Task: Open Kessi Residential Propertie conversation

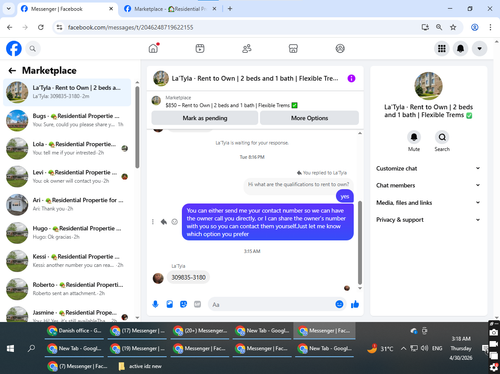Action: click(x=67, y=261)
